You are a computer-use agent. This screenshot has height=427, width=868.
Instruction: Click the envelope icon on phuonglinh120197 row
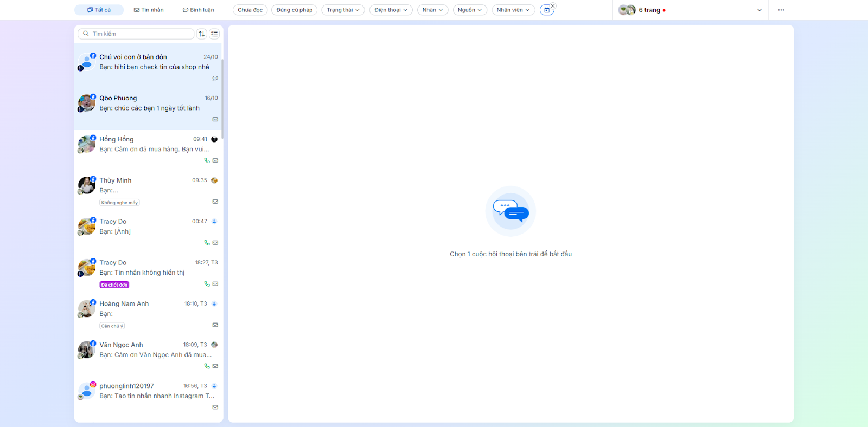(215, 407)
